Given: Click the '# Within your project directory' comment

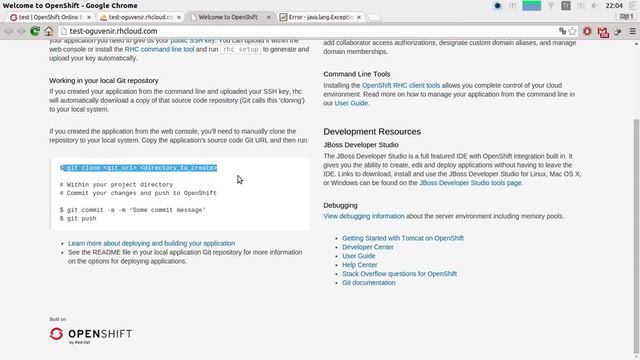Looking at the screenshot, I should point(116,184).
